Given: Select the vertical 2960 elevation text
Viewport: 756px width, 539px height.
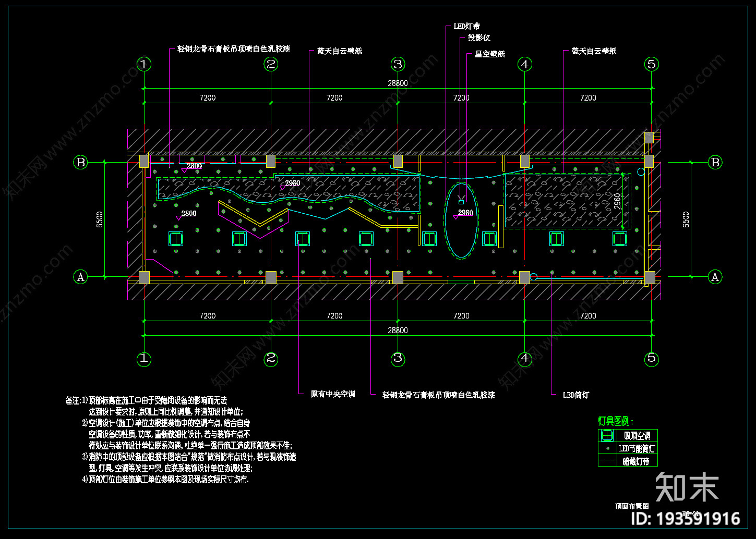Looking at the screenshot, I should pos(618,201).
